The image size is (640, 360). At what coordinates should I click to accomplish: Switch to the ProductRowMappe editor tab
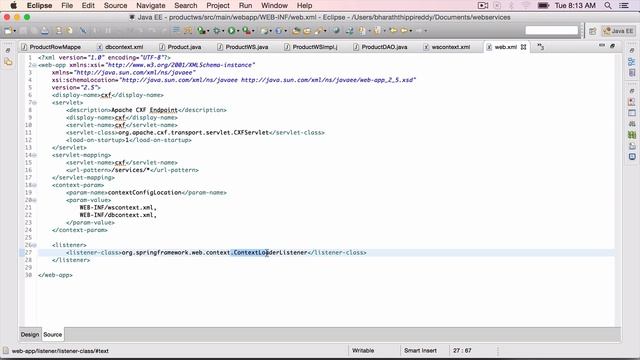(51, 47)
